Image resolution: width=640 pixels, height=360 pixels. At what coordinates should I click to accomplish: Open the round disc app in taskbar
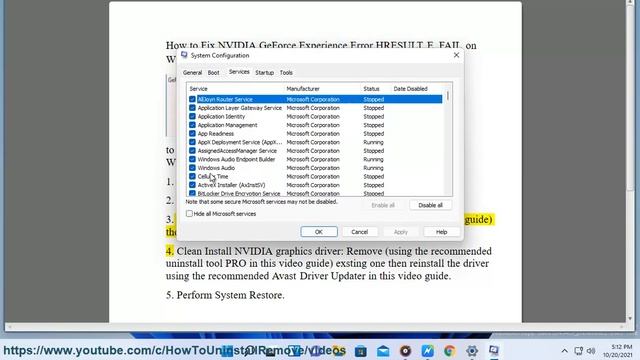point(405,351)
